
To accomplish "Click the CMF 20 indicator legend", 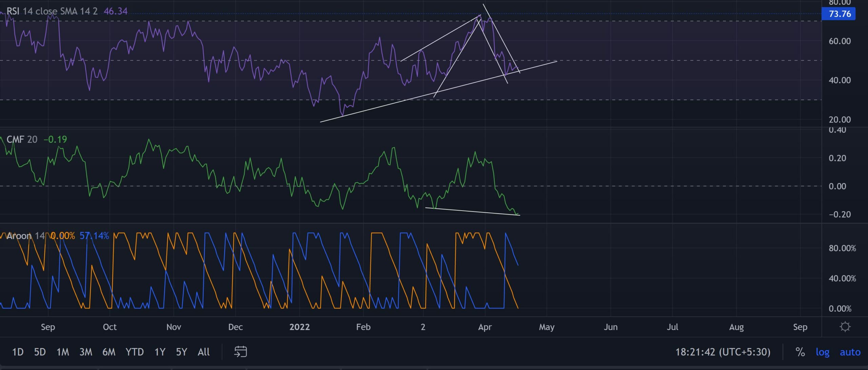I will tap(22, 139).
